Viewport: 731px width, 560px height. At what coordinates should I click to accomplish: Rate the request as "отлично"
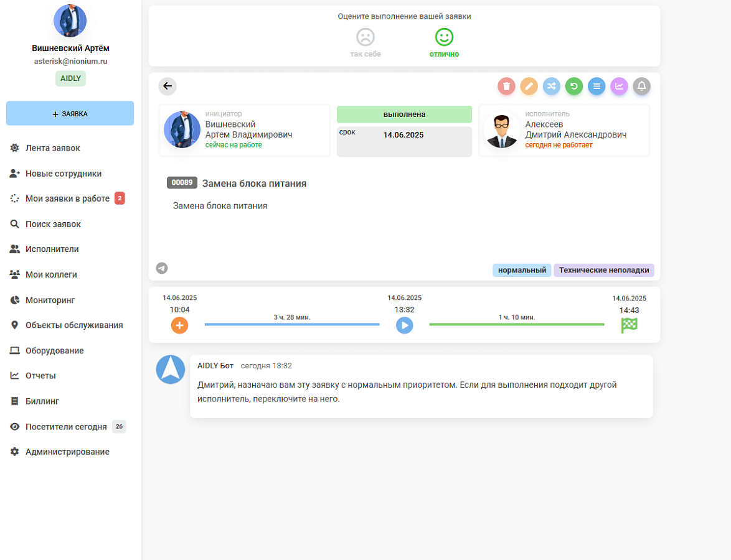point(445,43)
